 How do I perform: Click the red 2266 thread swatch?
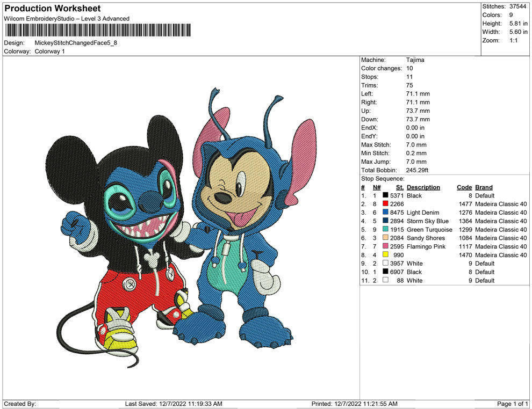pyautogui.click(x=386, y=204)
